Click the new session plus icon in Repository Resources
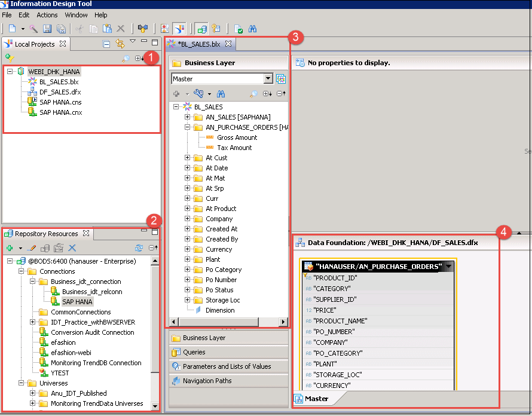Screen dimensions: 532x416 tap(10, 248)
